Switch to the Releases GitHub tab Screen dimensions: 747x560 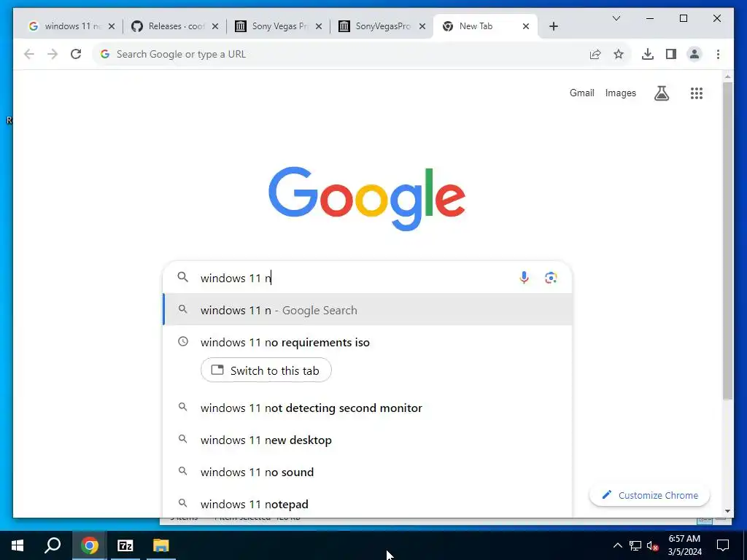(x=175, y=26)
